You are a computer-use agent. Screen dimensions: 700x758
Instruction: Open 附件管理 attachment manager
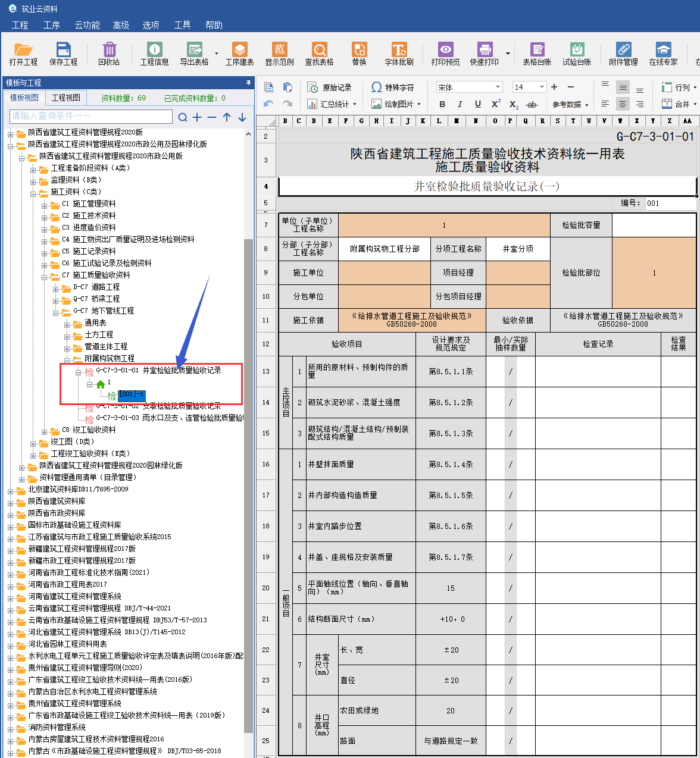pyautogui.click(x=623, y=50)
